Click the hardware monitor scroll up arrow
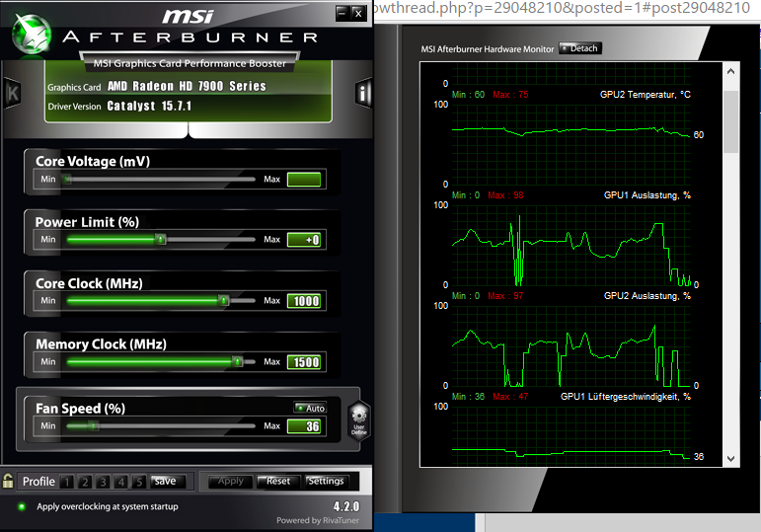 point(731,71)
